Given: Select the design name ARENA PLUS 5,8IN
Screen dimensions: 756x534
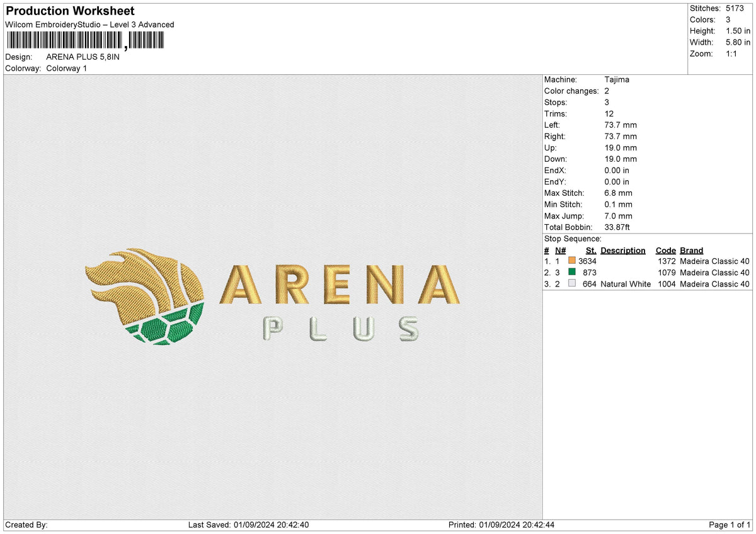Looking at the screenshot, I should tap(83, 57).
